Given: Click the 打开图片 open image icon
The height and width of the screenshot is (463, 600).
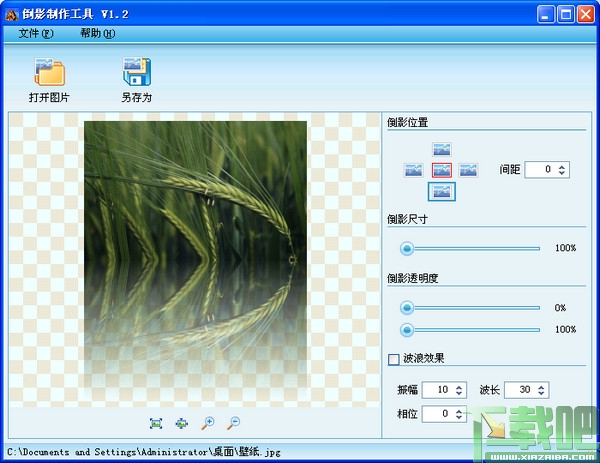Looking at the screenshot, I should [49, 72].
